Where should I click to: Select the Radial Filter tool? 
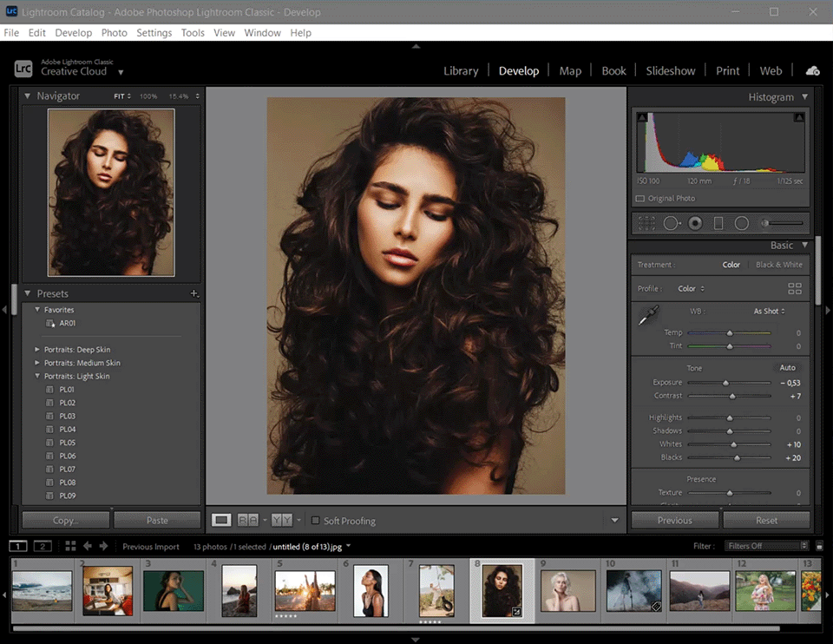coord(742,223)
